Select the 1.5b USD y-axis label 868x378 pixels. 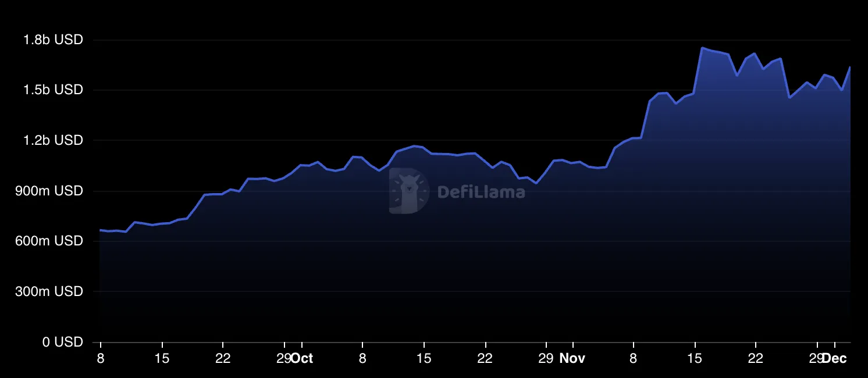point(53,90)
